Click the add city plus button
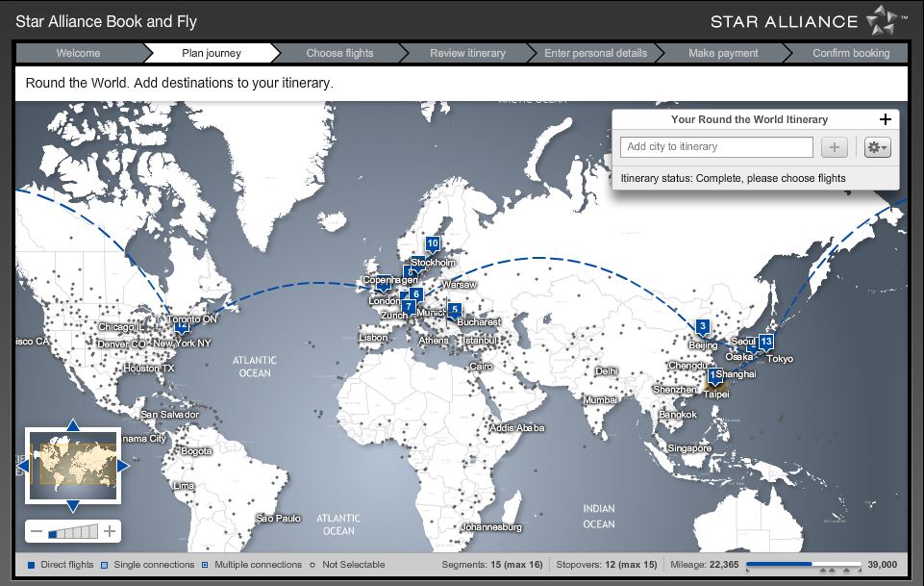 (835, 147)
